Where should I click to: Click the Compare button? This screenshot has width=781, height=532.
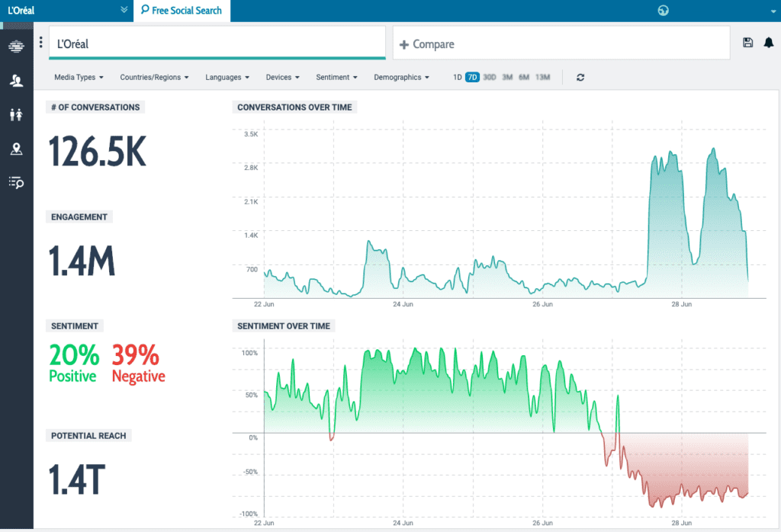[x=427, y=44]
